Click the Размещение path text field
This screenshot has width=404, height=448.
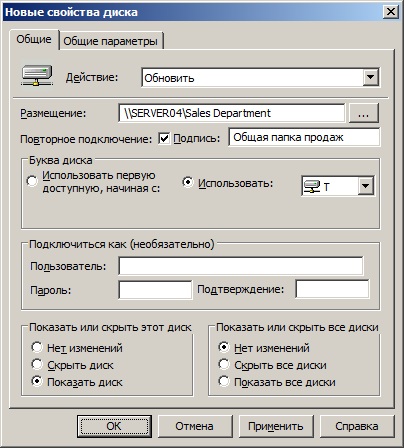(231, 113)
